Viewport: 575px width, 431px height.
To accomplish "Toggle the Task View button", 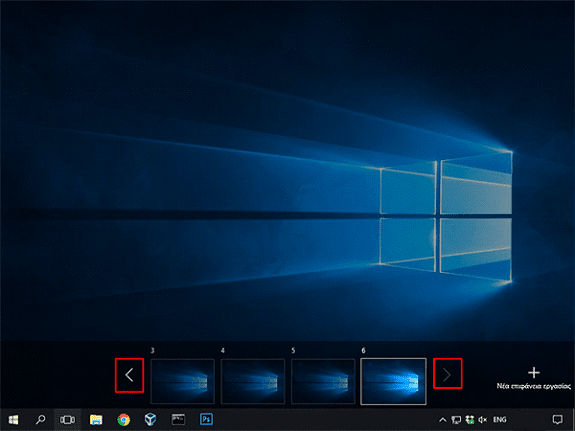I will (x=67, y=419).
